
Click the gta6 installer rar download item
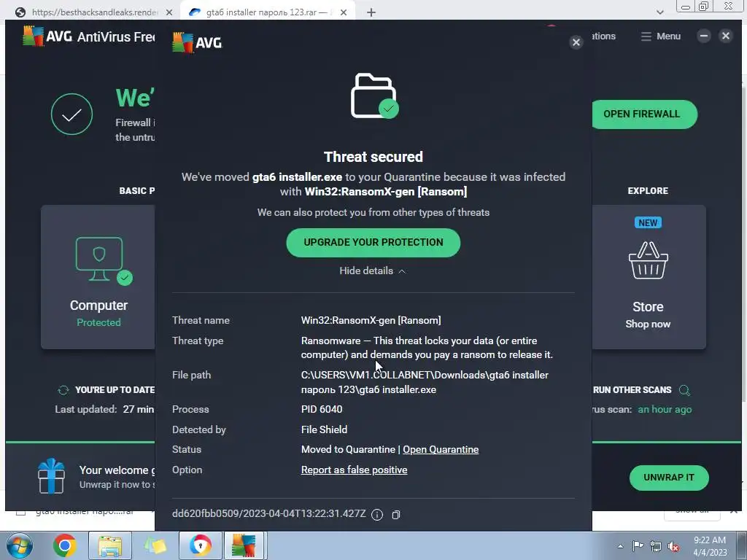tap(85, 512)
